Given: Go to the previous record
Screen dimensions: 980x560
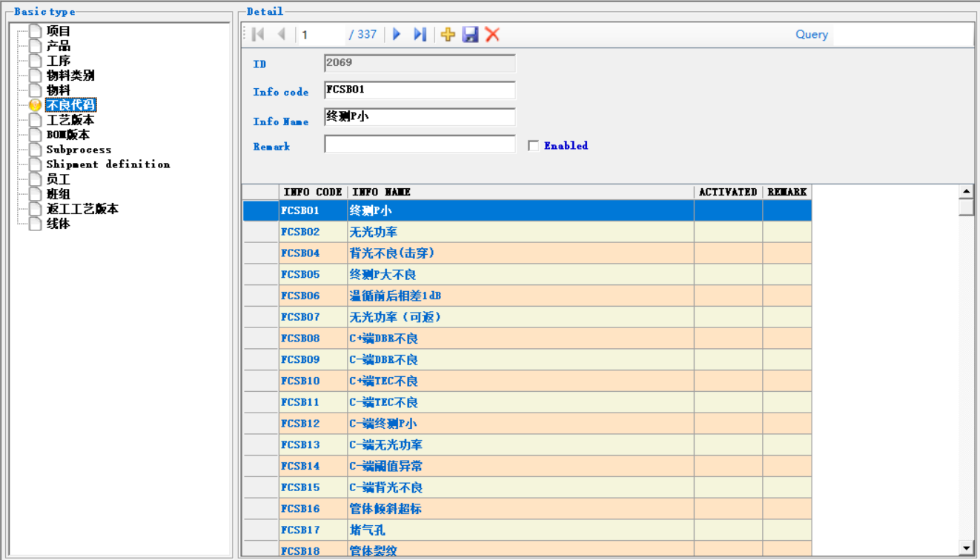Looking at the screenshot, I should [x=281, y=34].
